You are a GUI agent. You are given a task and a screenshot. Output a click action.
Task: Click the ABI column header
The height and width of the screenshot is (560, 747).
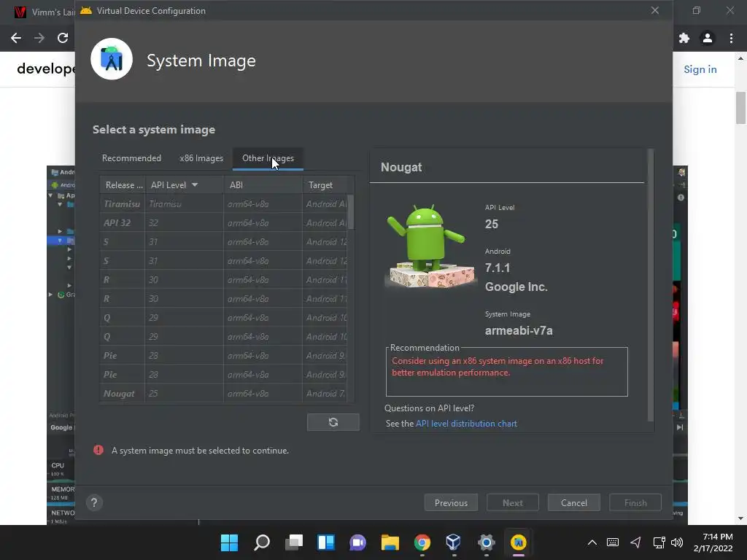click(263, 184)
